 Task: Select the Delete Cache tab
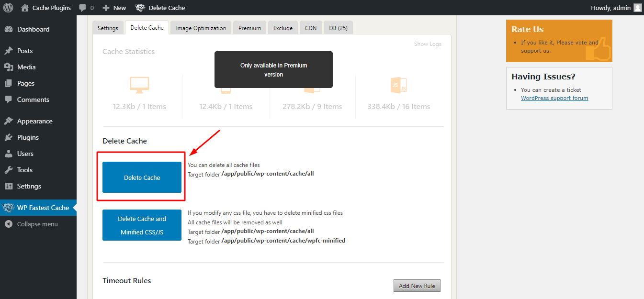pos(147,27)
